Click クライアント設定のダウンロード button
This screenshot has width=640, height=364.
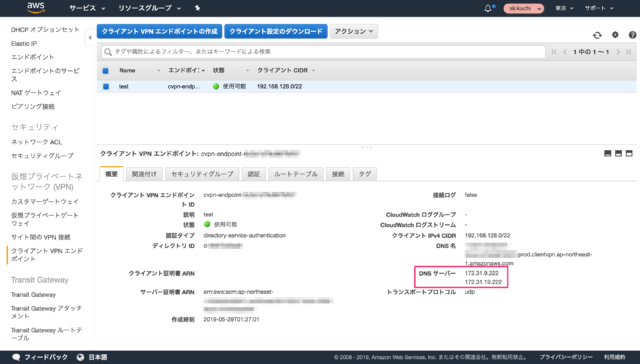[x=276, y=31]
